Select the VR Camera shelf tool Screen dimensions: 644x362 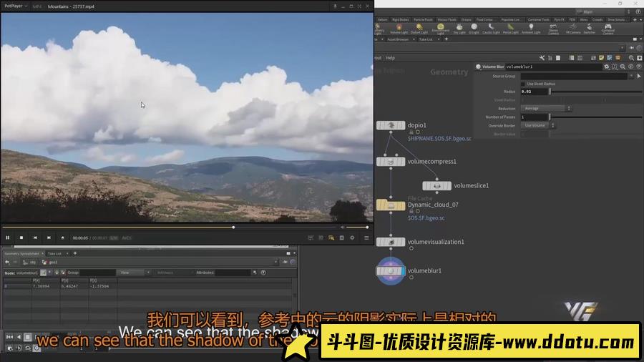tap(573, 29)
